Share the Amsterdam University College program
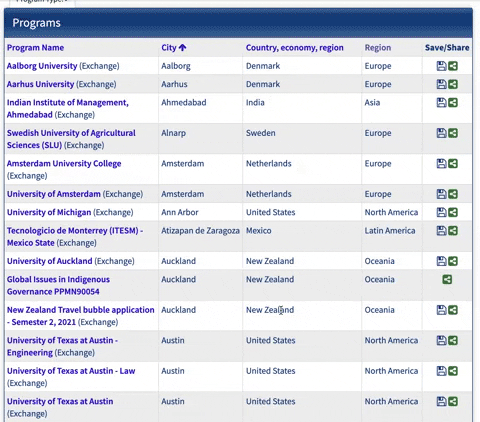480x422 pixels. [453, 164]
